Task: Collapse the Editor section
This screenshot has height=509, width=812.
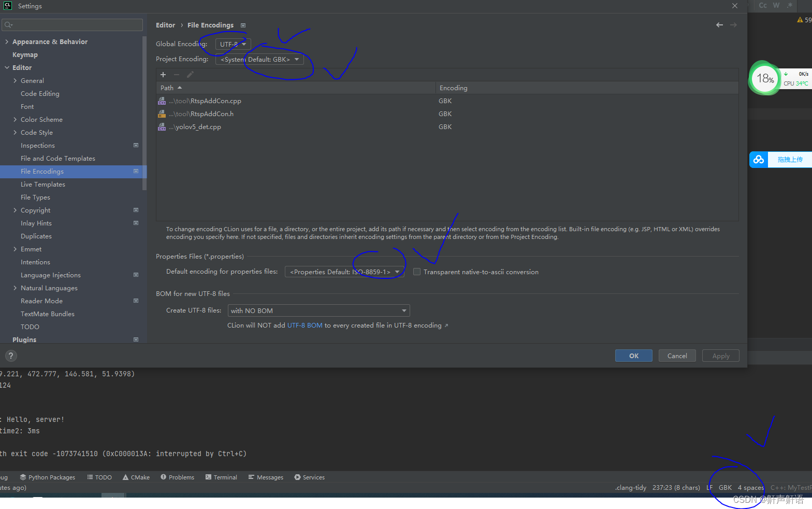Action: [x=7, y=67]
